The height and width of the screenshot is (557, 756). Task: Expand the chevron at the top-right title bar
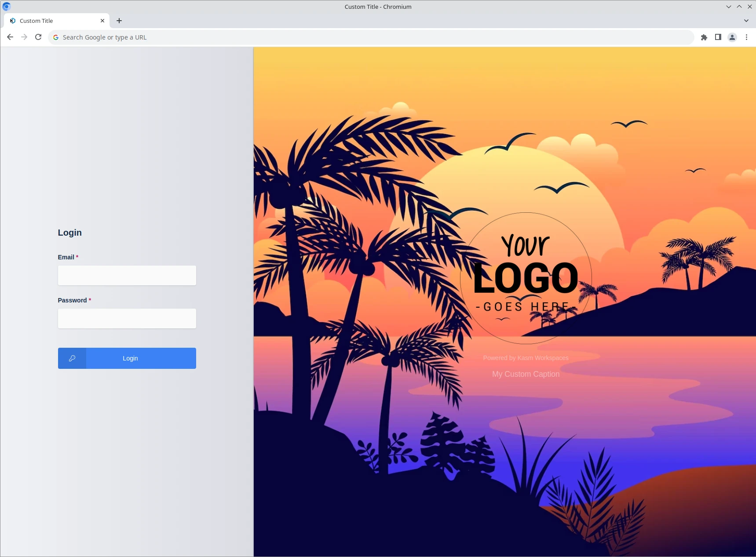(739, 7)
